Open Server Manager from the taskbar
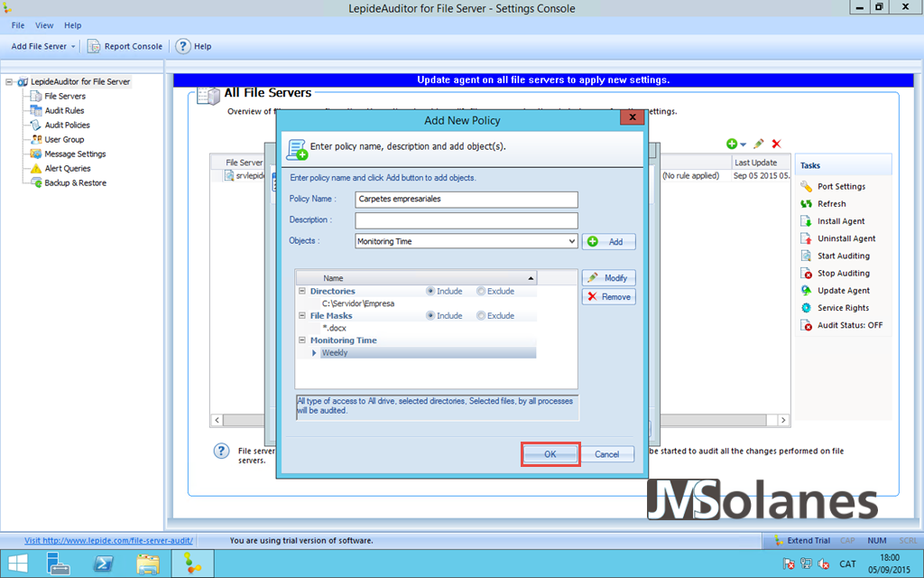 [59, 564]
